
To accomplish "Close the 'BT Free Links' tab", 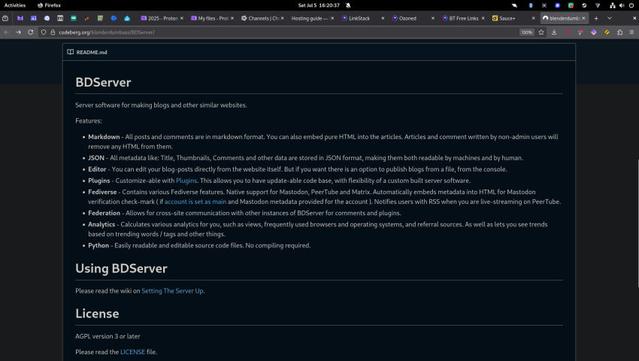I will (483, 18).
